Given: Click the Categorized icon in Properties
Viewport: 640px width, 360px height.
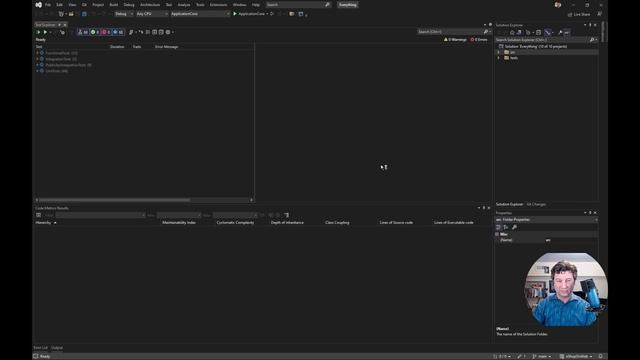Looking at the screenshot, I should (498, 227).
